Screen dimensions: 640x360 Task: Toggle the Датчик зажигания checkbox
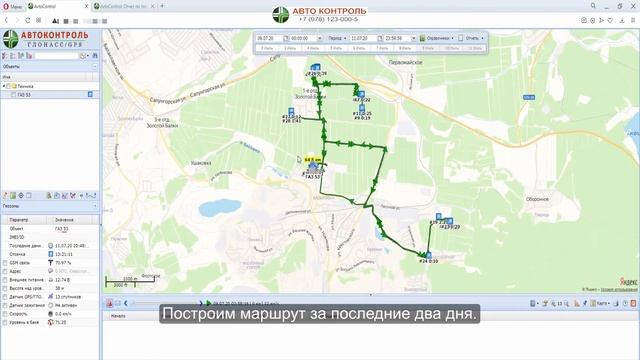coord(5,305)
